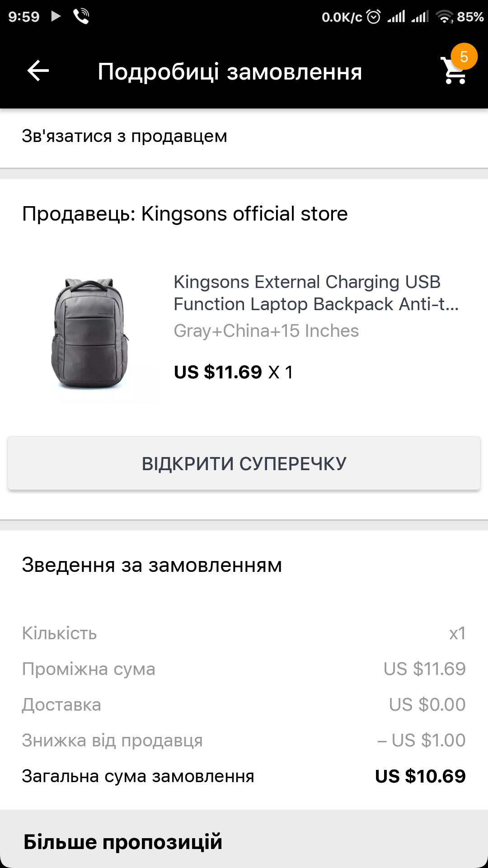Tap the 85% battery indicator
Viewport: 488px width, 868px height.
[470, 17]
